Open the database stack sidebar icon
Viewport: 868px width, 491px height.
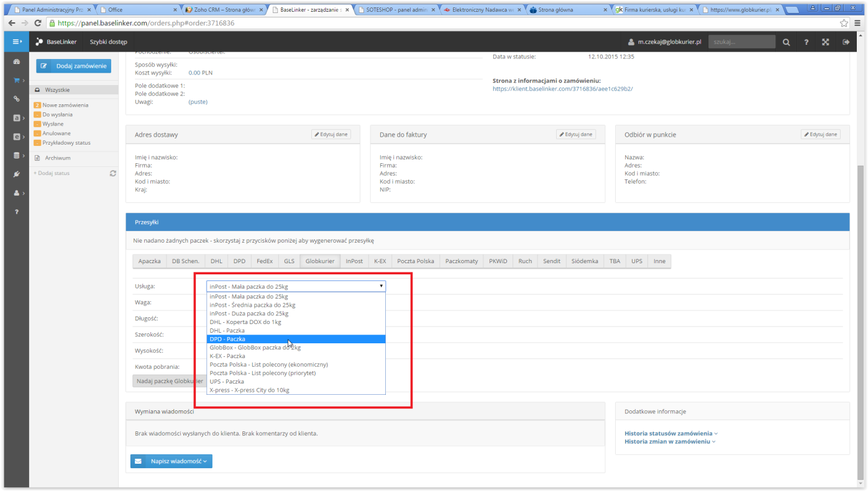pyautogui.click(x=17, y=155)
